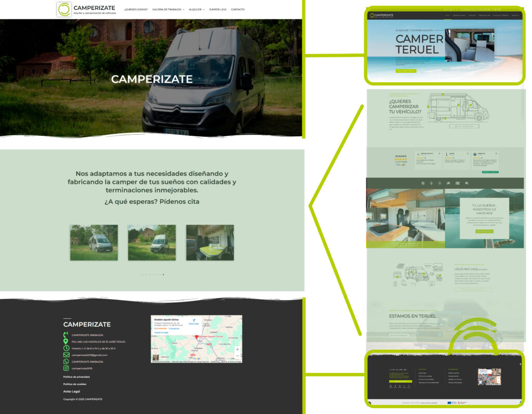Click the Horario L-V schedule text
Viewport: 532px width, 414px height.
click(94, 348)
